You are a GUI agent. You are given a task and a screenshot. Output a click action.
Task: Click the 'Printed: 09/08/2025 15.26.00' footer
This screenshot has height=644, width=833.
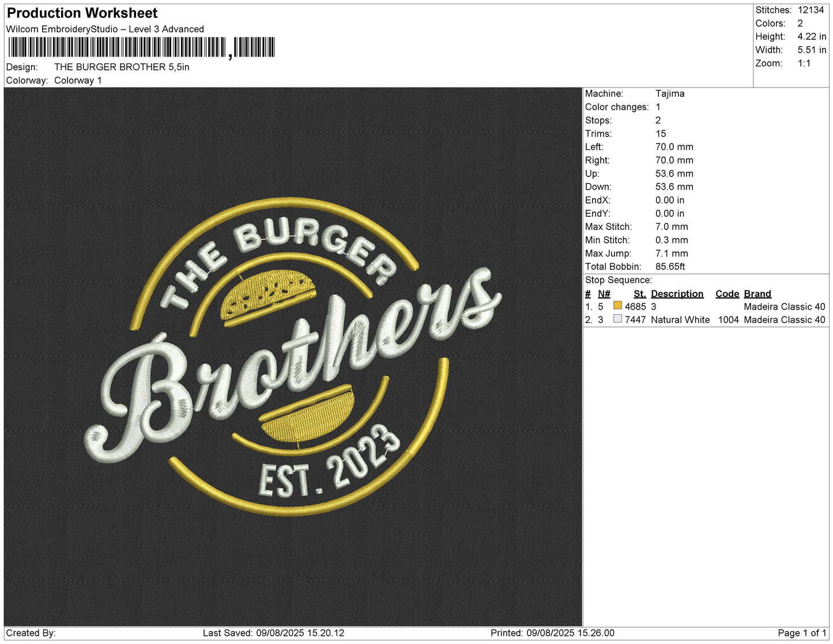(552, 633)
